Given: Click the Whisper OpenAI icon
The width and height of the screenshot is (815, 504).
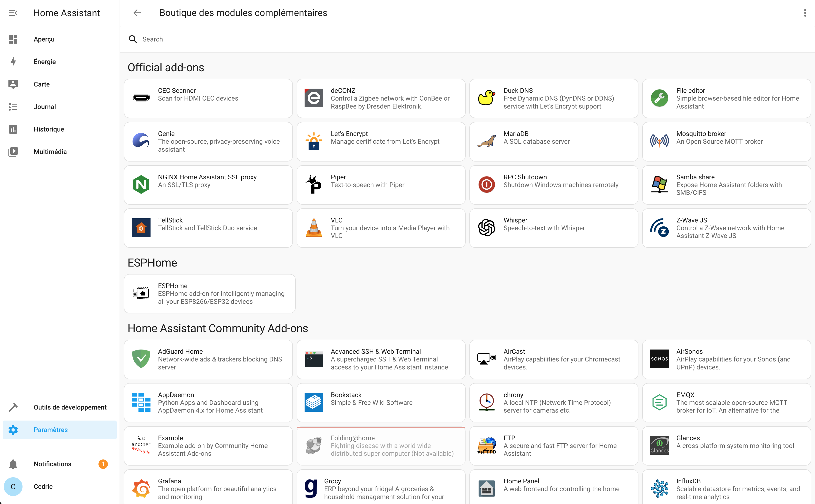Looking at the screenshot, I should tap(486, 228).
